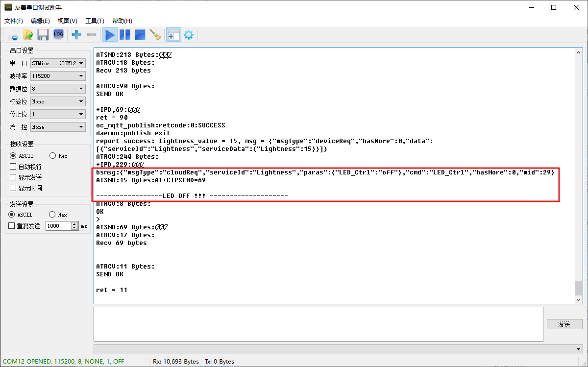
Task: Click the send message text area
Action: point(318,324)
